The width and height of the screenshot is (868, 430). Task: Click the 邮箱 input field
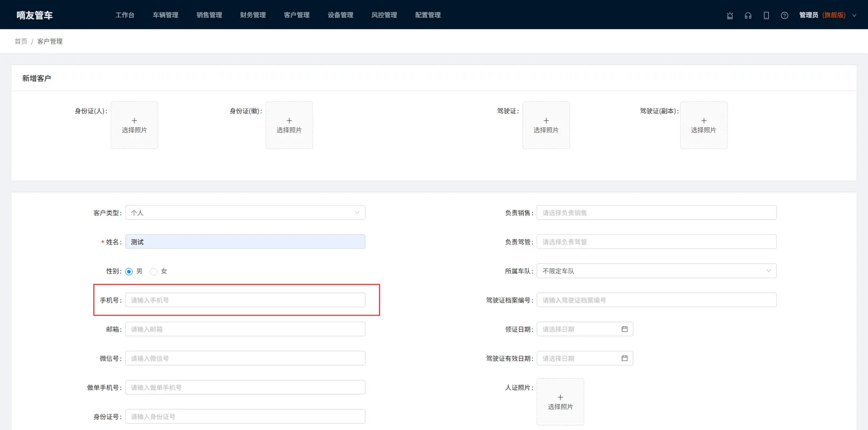pyautogui.click(x=245, y=329)
